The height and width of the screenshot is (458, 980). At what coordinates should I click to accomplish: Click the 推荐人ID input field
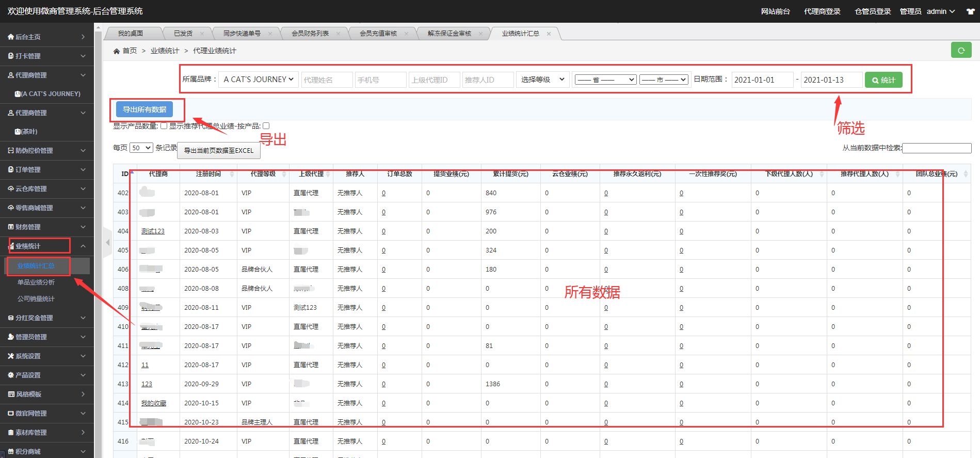coord(488,80)
